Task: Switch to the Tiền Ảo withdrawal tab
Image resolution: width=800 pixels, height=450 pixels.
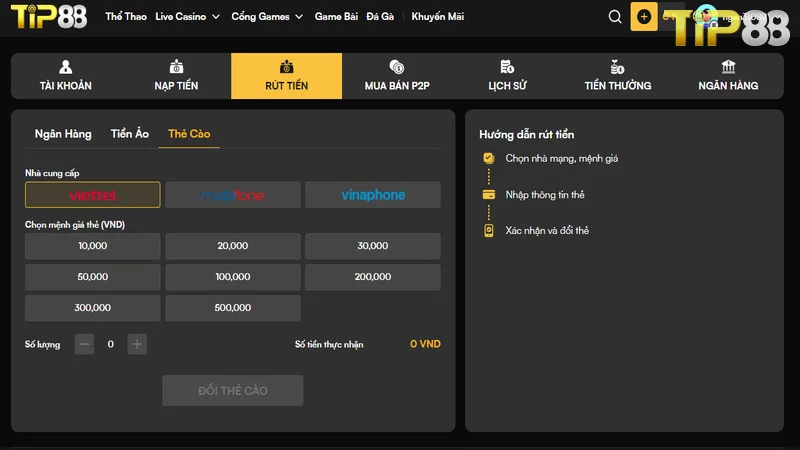Action: (x=129, y=134)
